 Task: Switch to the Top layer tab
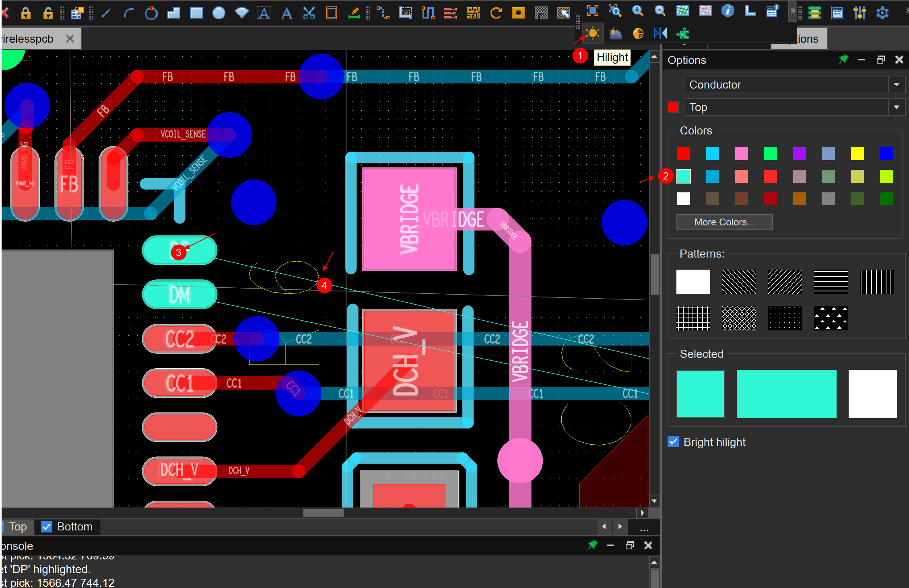[18, 527]
